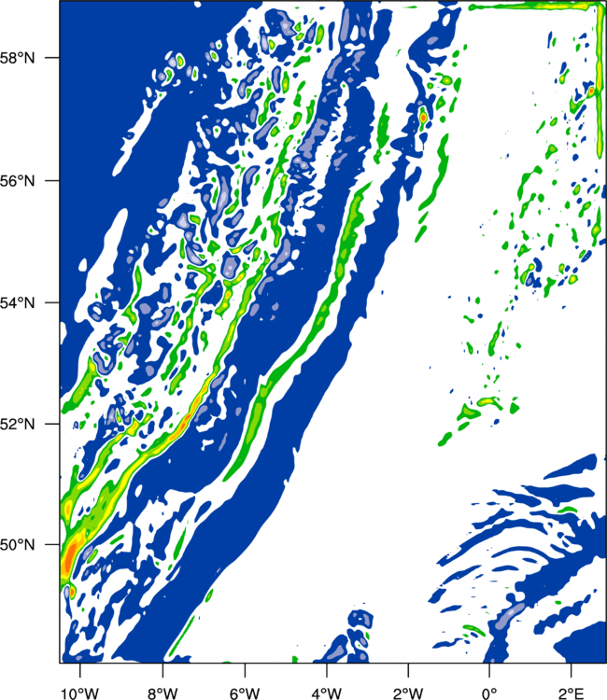Click the 10°W longitude label

[x=80, y=693]
